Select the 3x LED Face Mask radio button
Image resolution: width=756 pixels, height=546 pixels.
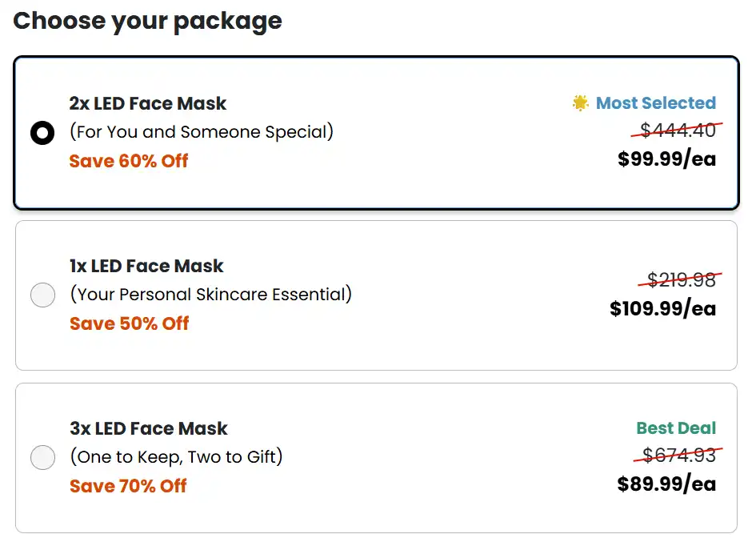pyautogui.click(x=42, y=458)
